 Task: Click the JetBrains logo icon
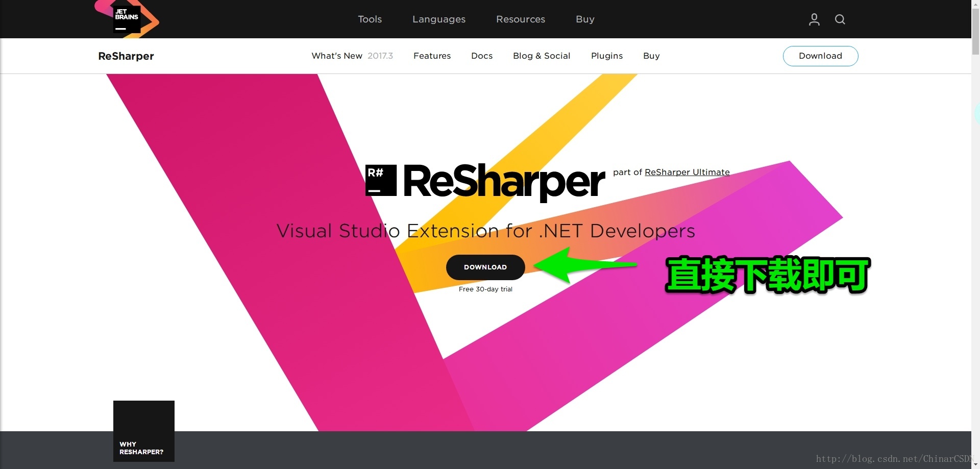pyautogui.click(x=127, y=19)
